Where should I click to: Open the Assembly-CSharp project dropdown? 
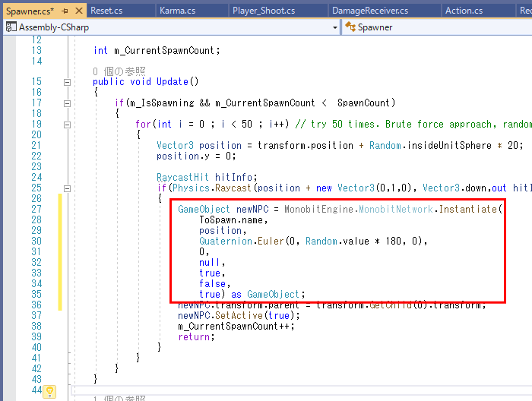[335, 27]
